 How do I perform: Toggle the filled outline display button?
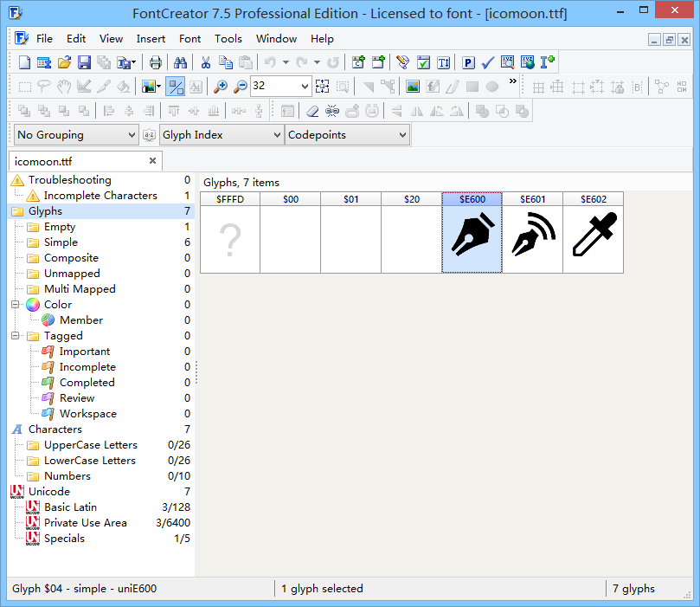point(175,87)
